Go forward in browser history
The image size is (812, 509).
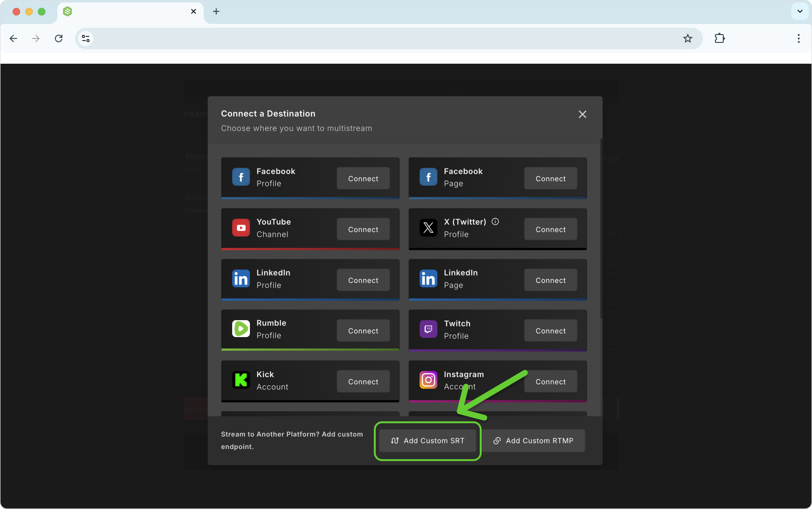point(36,39)
